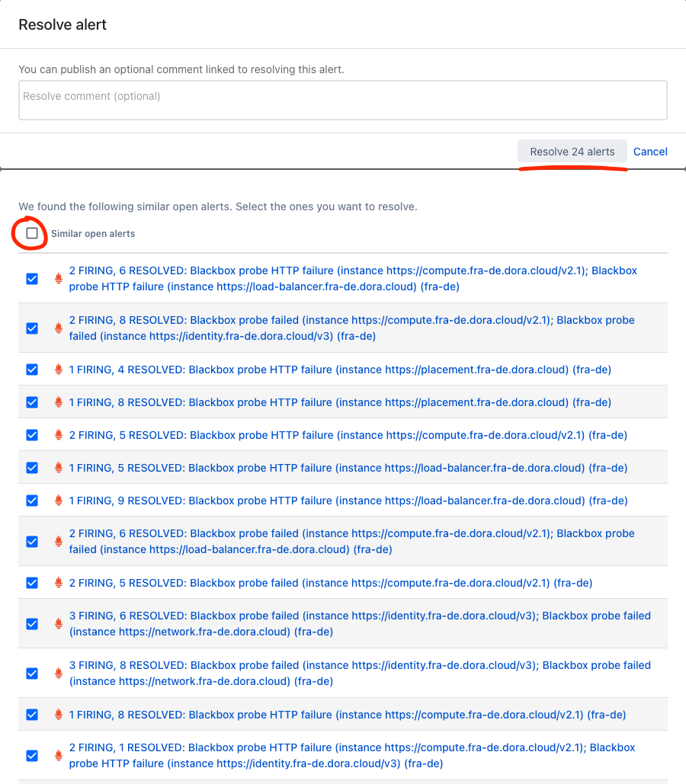Click flame icon beside '3 FIRING, 8 RESOLVED' alert
Image resolution: width=686 pixels, height=784 pixels.
59,674
